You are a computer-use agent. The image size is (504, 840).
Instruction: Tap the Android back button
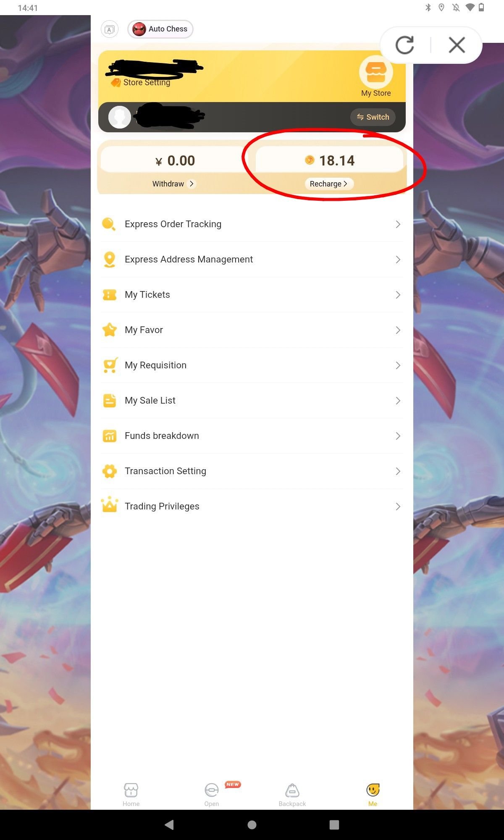[169, 825]
